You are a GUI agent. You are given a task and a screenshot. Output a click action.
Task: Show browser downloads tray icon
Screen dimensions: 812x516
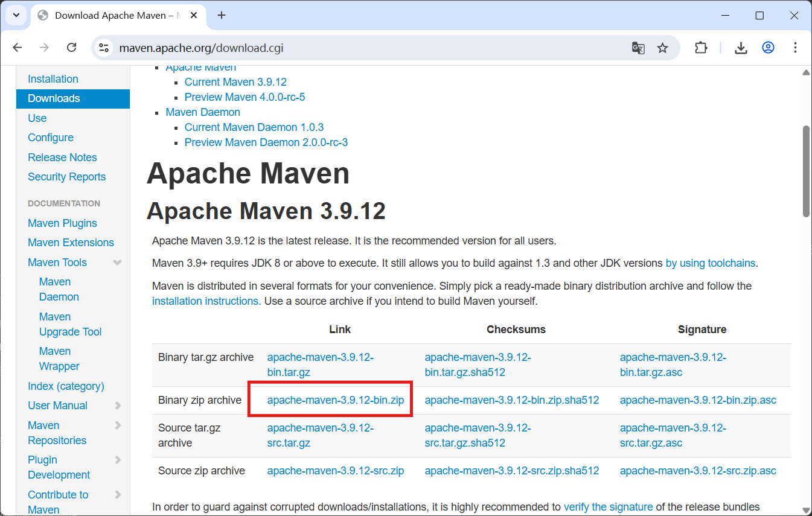(x=741, y=48)
